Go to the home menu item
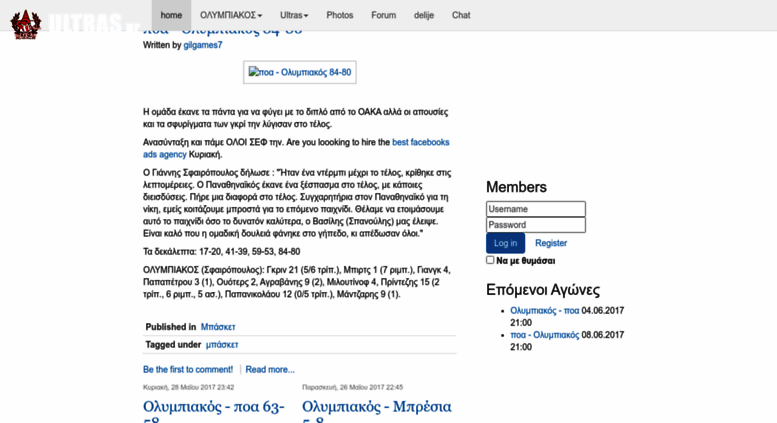 pos(171,15)
